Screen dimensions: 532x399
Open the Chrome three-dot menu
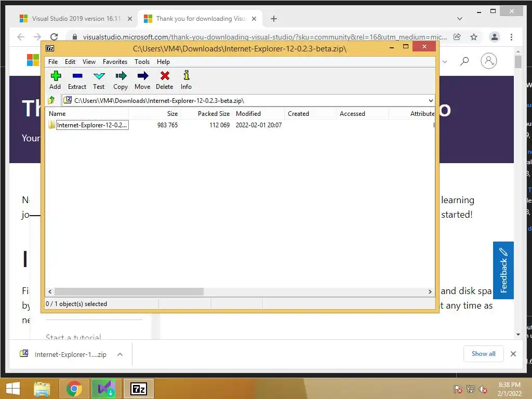pos(511,37)
